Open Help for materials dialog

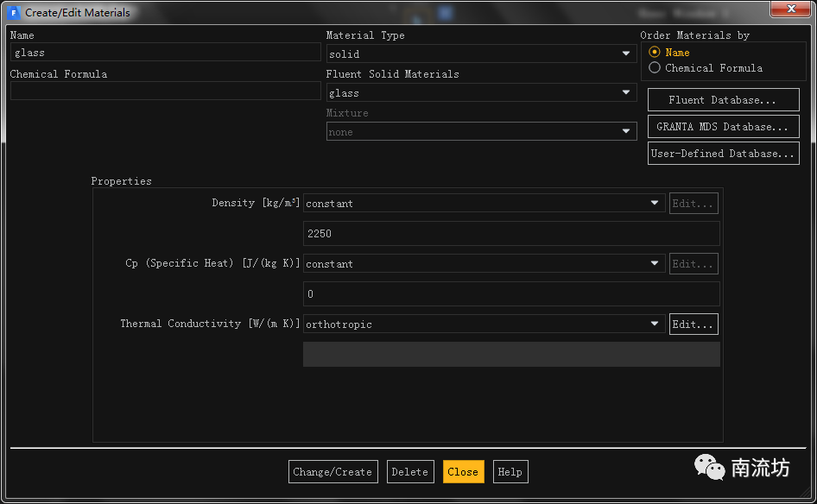(510, 472)
